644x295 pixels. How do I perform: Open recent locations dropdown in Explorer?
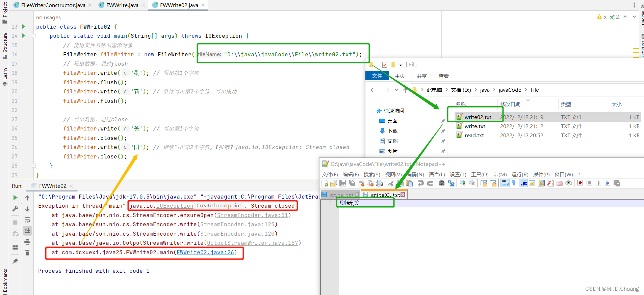click(x=396, y=90)
